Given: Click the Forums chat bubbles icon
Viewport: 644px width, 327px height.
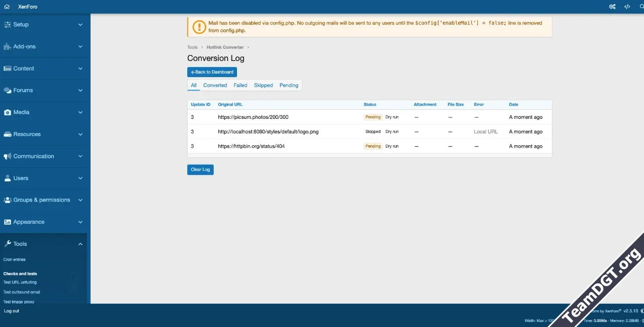Looking at the screenshot, I should click(8, 91).
